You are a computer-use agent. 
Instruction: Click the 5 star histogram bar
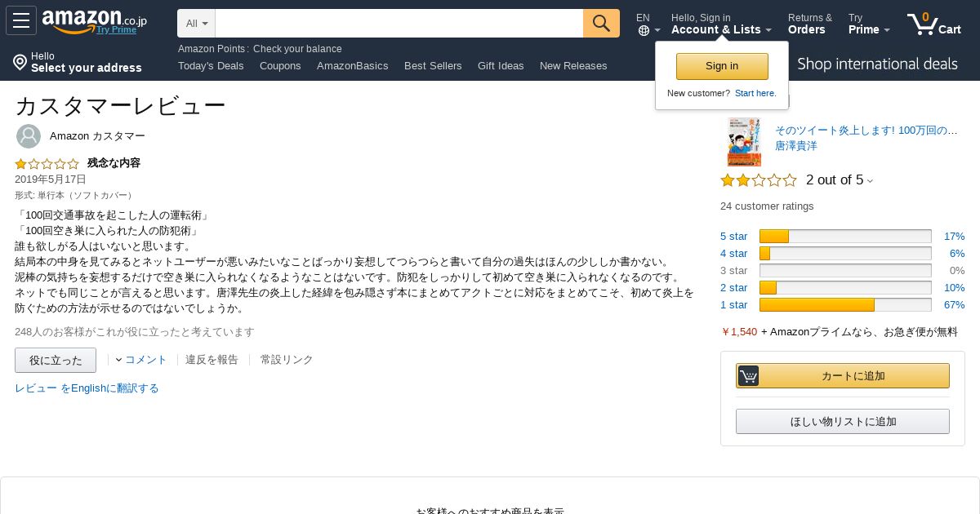click(x=845, y=237)
